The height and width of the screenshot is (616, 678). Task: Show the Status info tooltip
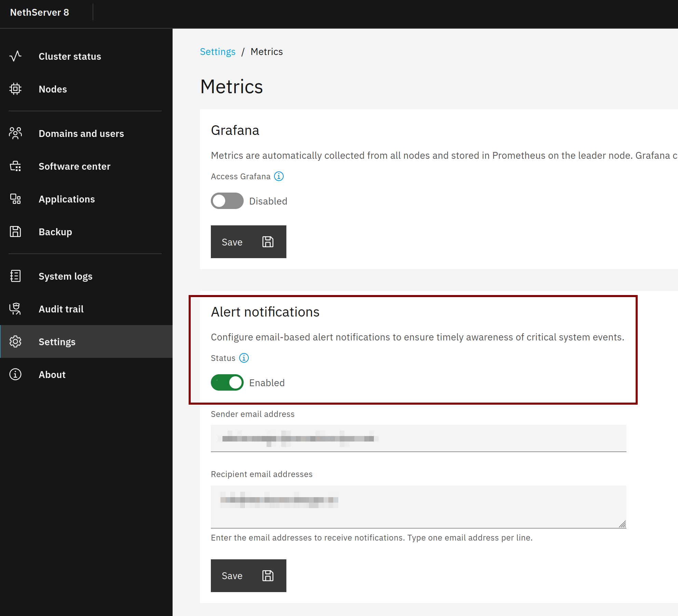(x=244, y=358)
